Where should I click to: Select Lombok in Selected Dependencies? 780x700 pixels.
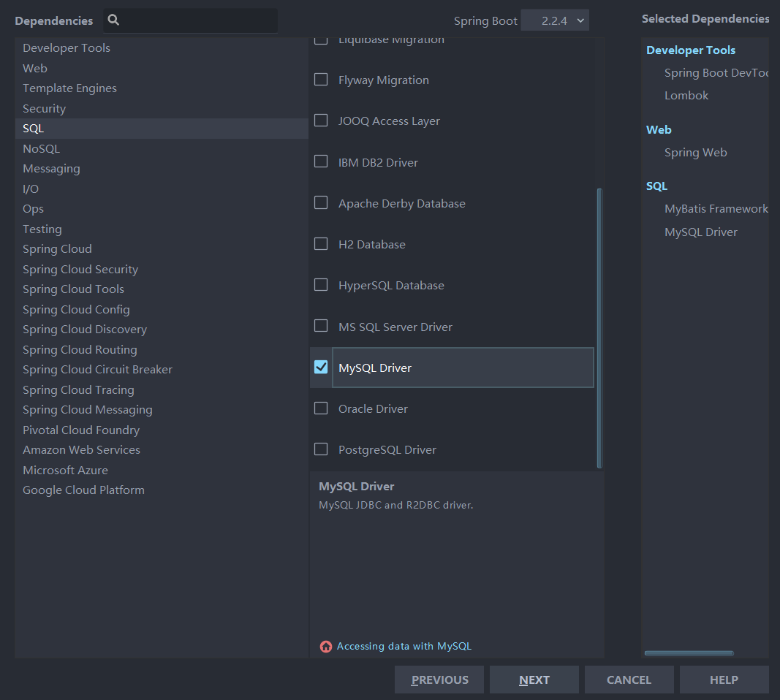point(686,96)
